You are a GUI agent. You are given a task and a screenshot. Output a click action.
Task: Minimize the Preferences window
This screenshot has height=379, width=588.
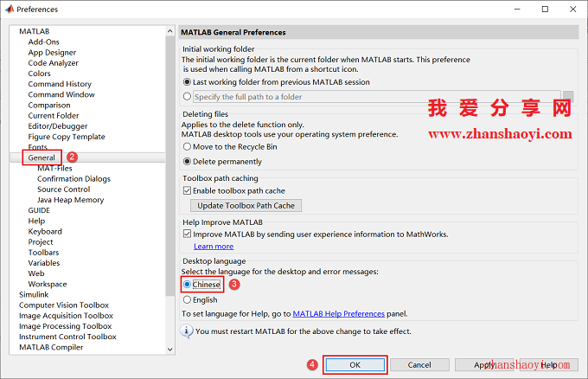pyautogui.click(x=517, y=9)
